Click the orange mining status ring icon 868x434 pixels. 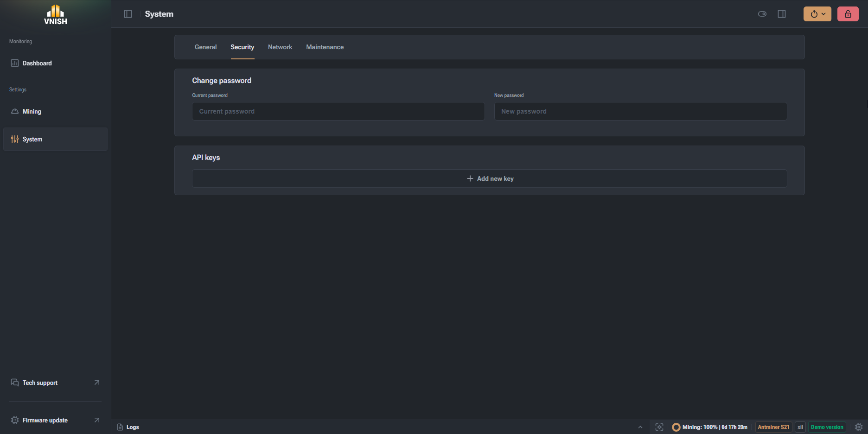tap(676, 427)
